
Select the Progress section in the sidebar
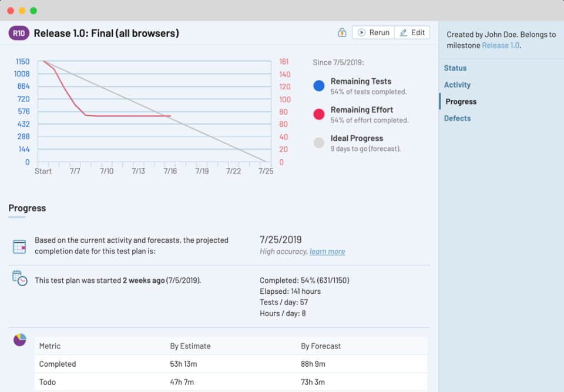pyautogui.click(x=461, y=101)
